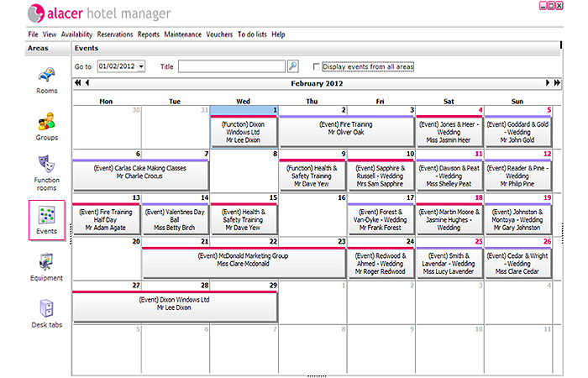Open the Maintenance menu

pos(182,34)
